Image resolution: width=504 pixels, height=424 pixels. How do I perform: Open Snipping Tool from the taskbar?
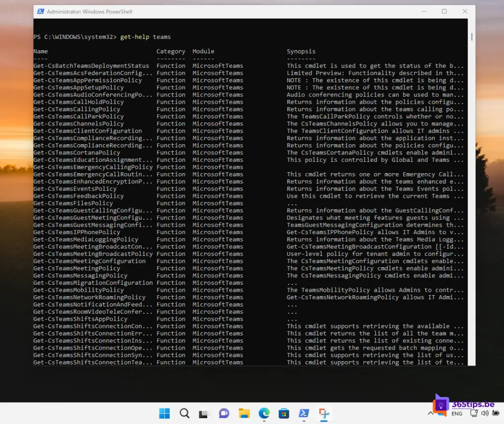[324, 413]
